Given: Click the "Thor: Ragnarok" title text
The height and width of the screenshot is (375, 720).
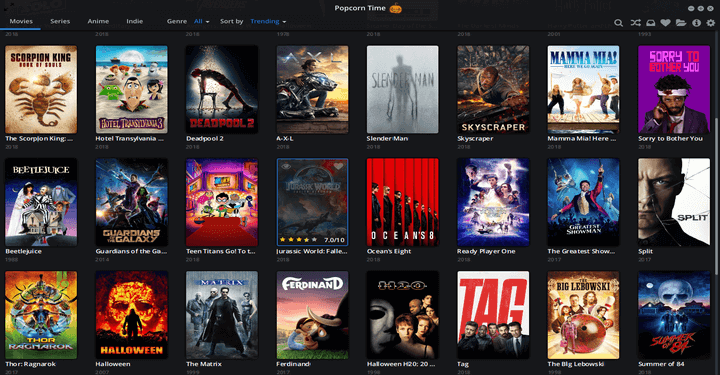Looking at the screenshot, I should tap(30, 364).
